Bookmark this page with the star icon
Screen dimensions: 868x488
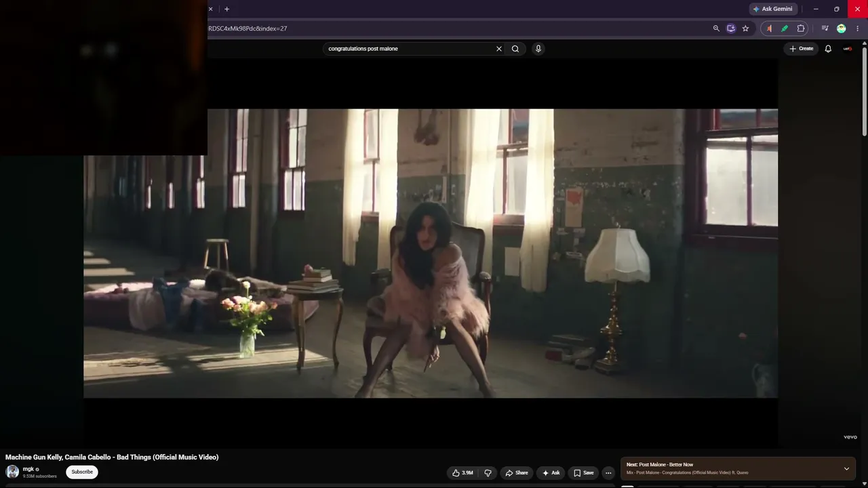coord(745,28)
